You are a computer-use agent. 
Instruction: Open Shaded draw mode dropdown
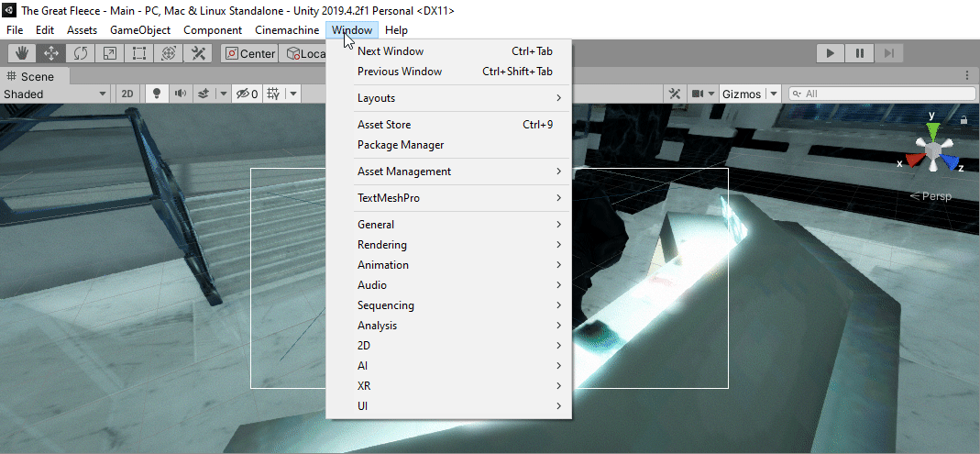[56, 94]
